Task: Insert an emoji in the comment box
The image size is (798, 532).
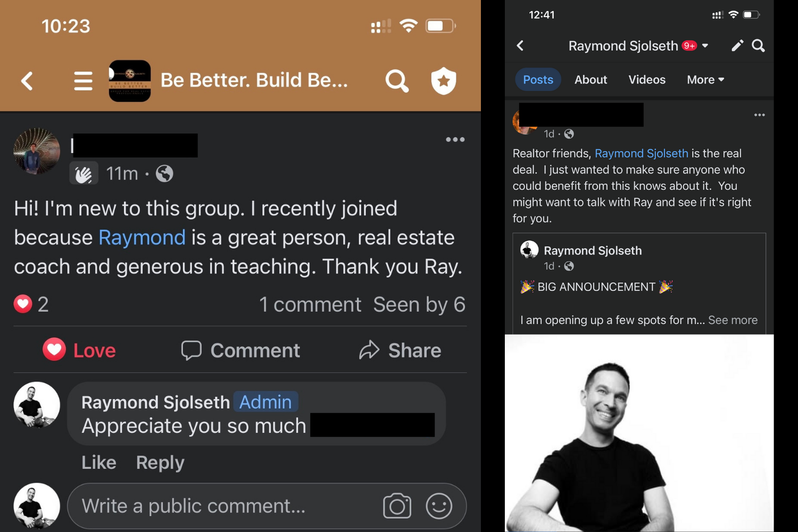Action: pyautogui.click(x=439, y=506)
